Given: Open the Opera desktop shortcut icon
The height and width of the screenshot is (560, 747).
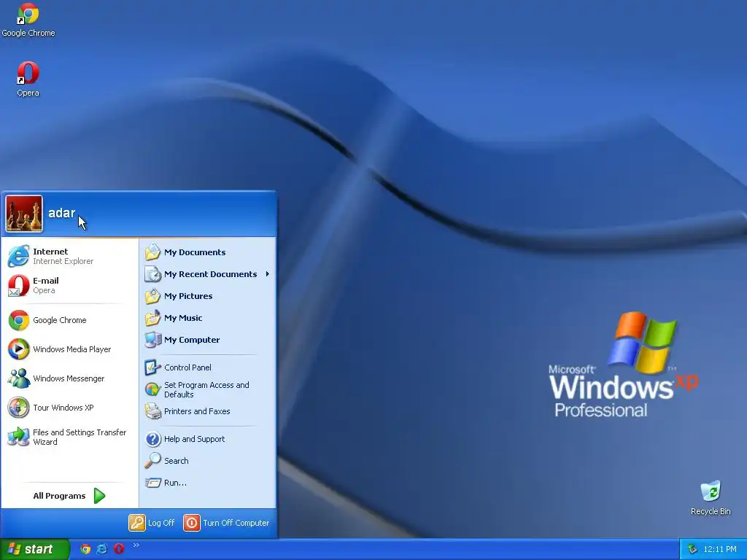Looking at the screenshot, I should (x=28, y=73).
